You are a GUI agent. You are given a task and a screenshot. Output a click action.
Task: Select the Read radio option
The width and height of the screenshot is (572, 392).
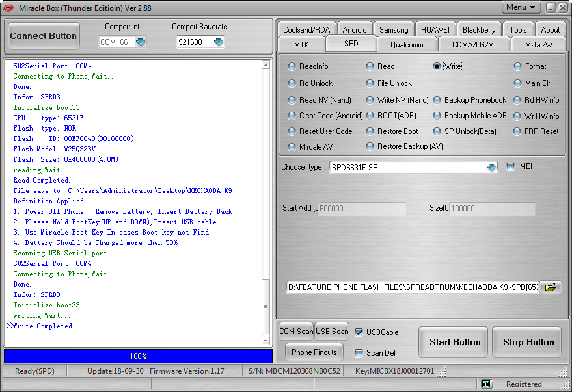[370, 66]
